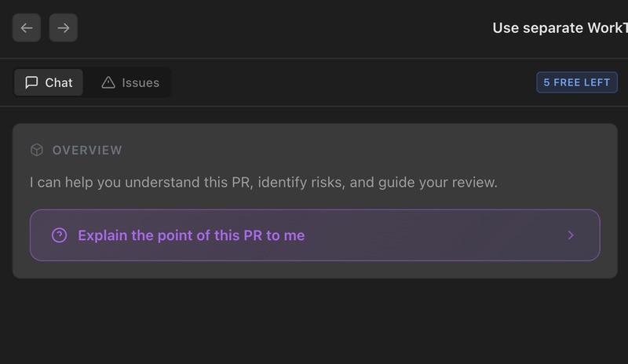
Task: Click the OVERVIEW heading text
Action: point(87,150)
